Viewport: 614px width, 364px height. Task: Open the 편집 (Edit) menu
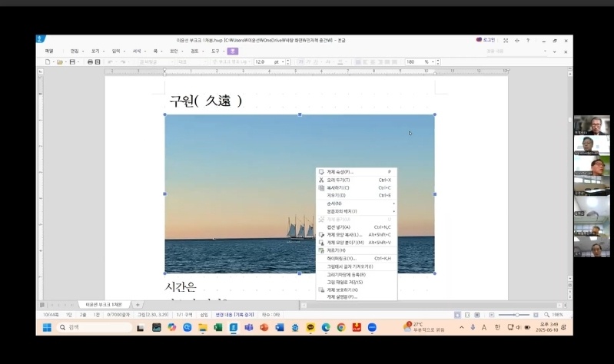click(75, 51)
